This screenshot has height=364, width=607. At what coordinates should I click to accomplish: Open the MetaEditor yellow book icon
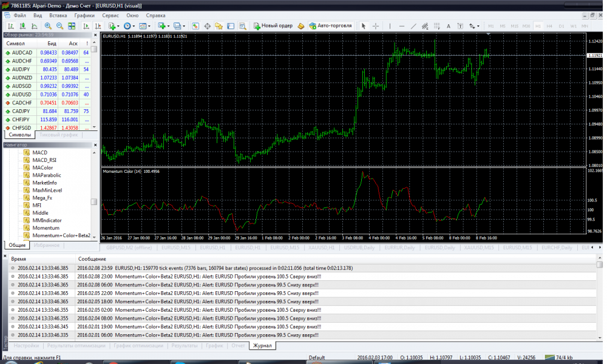click(301, 26)
